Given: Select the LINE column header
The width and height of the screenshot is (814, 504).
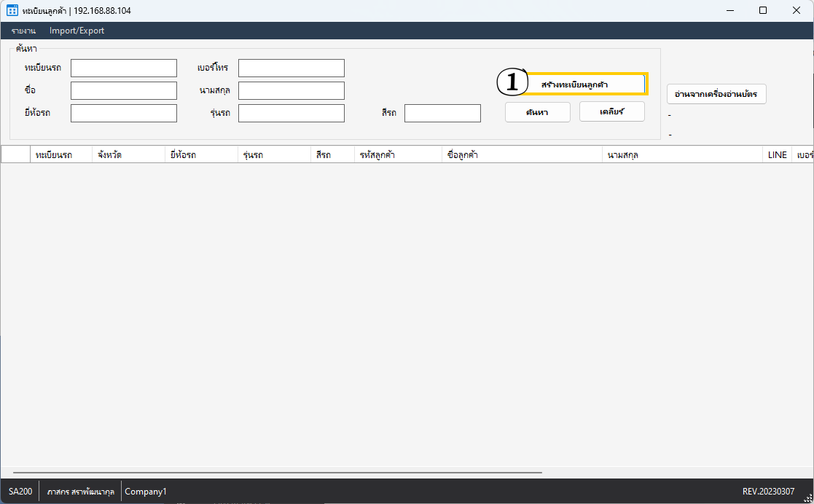Looking at the screenshot, I should point(777,155).
